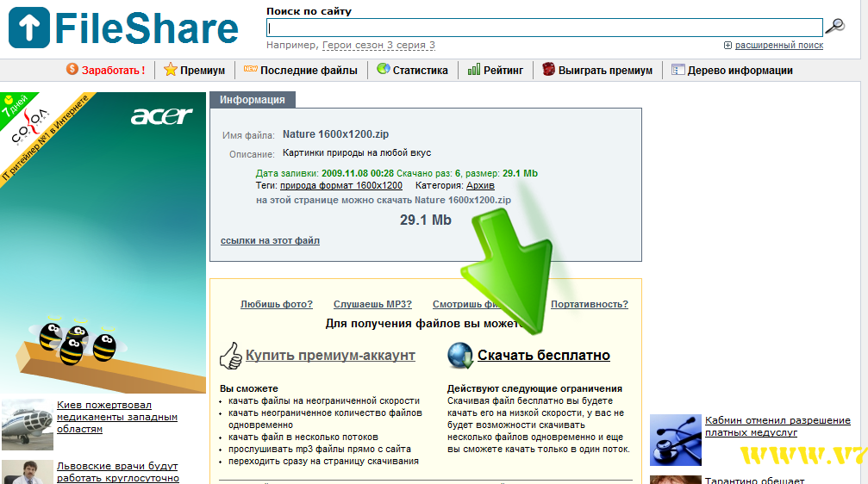Click the thumbs-up icon beside Купить премиум-аккаунт
868x484 pixels.
(x=230, y=355)
